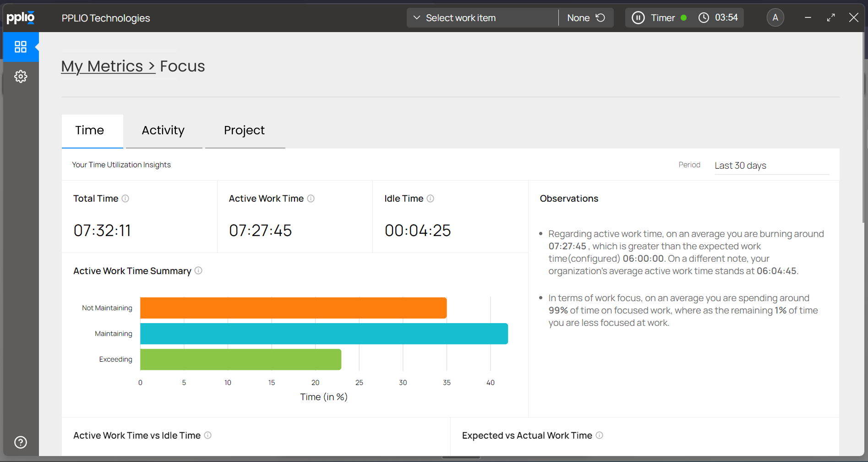The image size is (868, 462).
Task: Click the pplio logo
Action: point(21,17)
